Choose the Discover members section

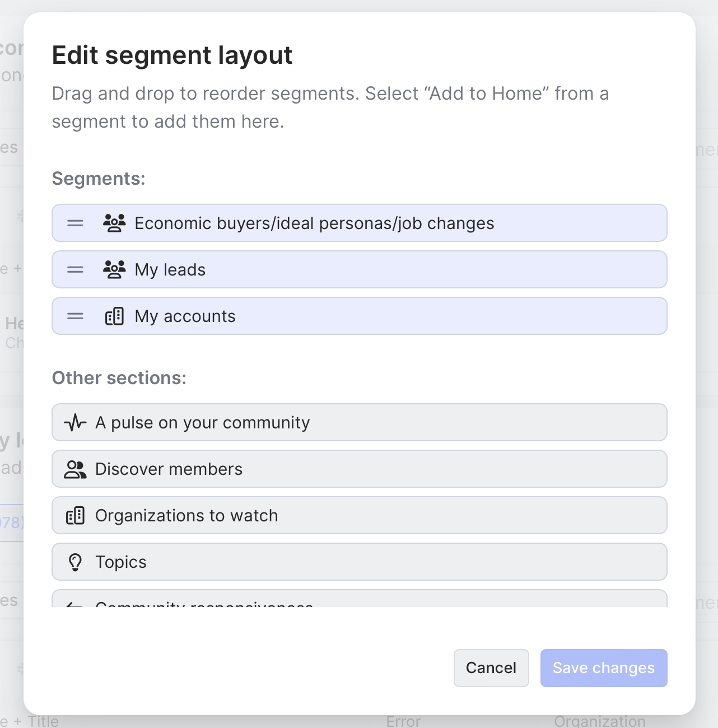[x=358, y=469]
